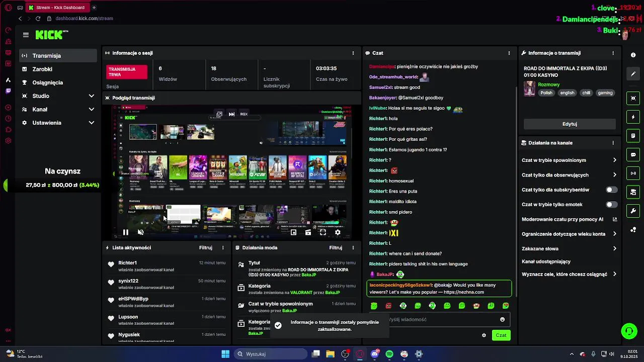
Task: Click Lupsoon in activity list
Action: [x=128, y=317]
